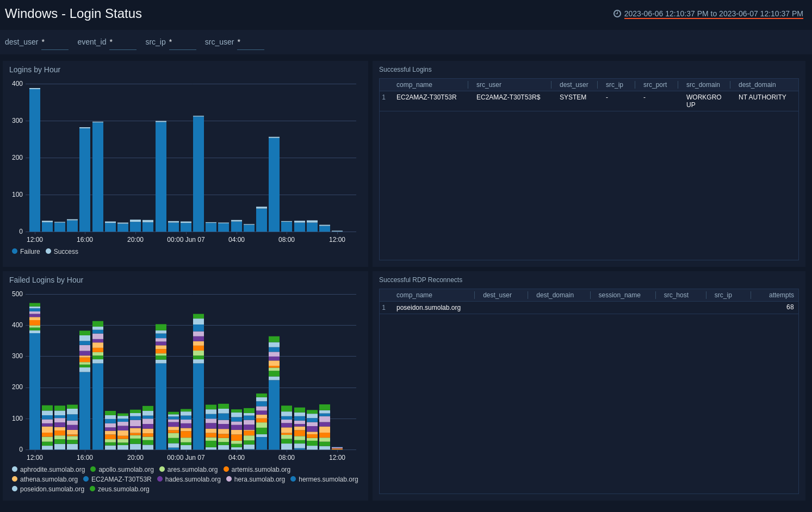
Task: Toggle the Failure series in the legend
Action: point(26,252)
